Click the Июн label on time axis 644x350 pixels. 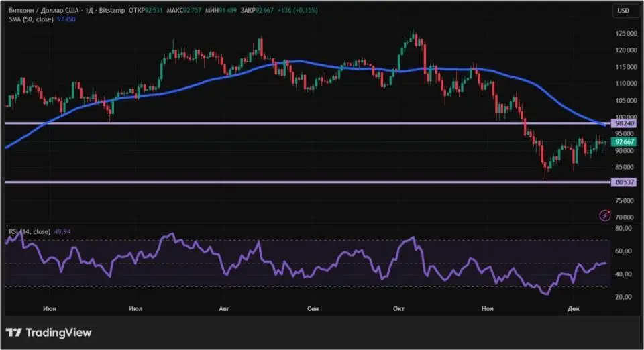(x=48, y=308)
